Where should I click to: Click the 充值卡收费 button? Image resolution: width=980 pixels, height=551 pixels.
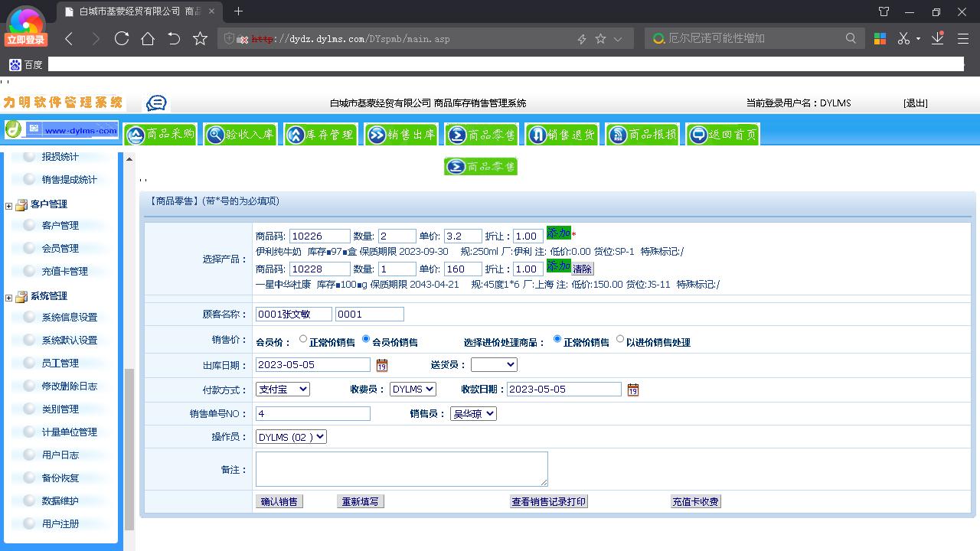pos(696,502)
